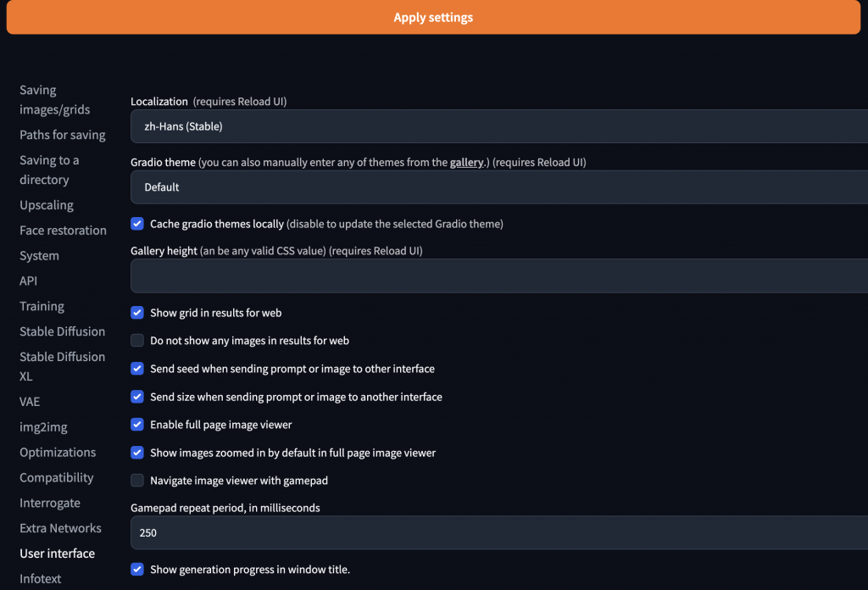
Task: Enable Navigate image viewer with gamepad
Action: [x=137, y=481]
